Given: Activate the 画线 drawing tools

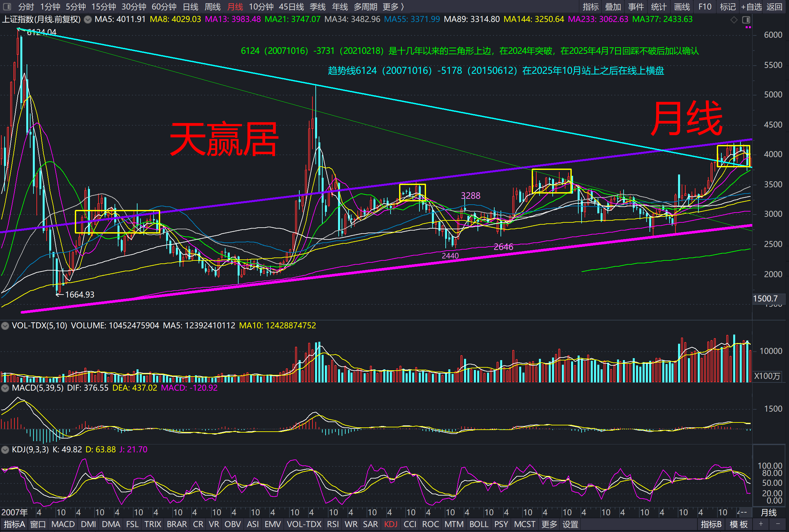Looking at the screenshot, I should 682,7.
